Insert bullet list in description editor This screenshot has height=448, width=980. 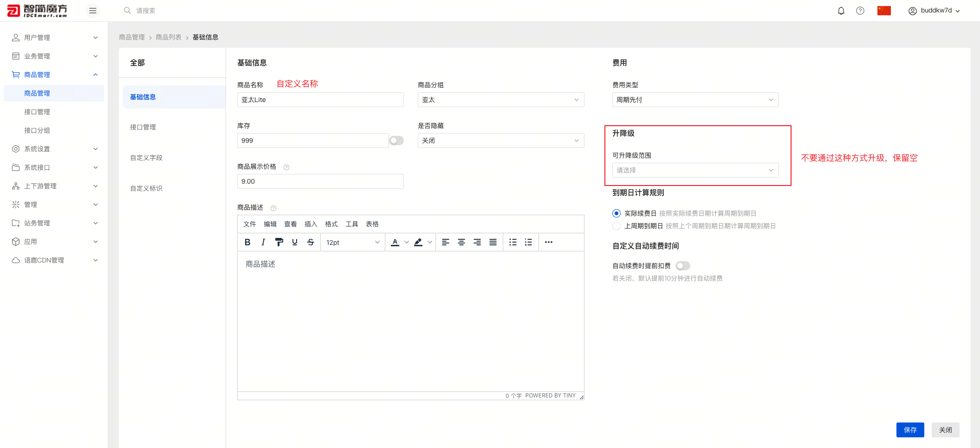[x=513, y=242]
